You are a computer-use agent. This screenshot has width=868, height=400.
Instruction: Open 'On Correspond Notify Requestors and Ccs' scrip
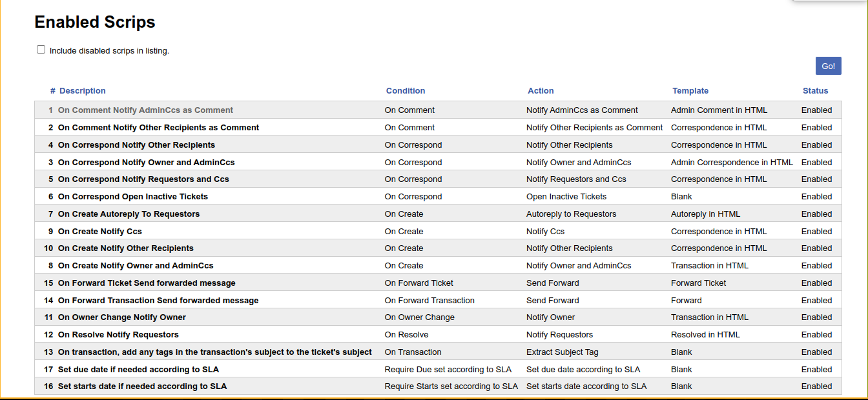[143, 179]
